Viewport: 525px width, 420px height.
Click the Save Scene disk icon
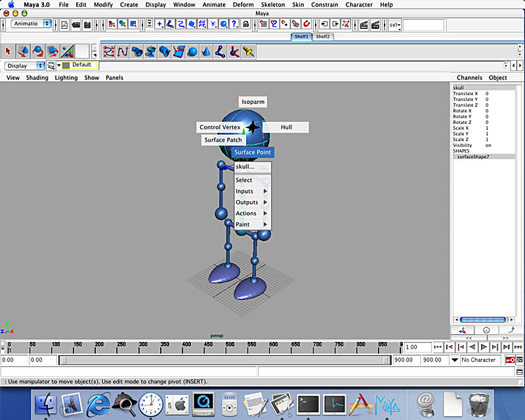click(x=87, y=25)
